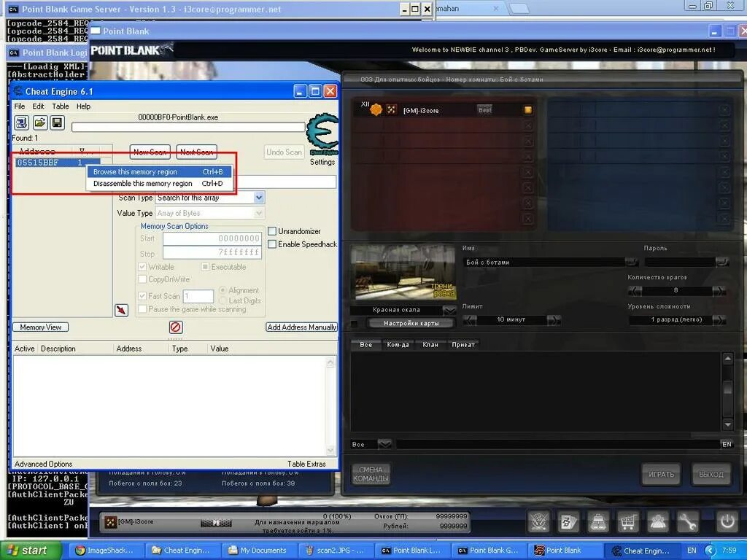The height and width of the screenshot is (560, 747).
Task: Switch to the Ком-да chat tab
Action: (x=398, y=345)
